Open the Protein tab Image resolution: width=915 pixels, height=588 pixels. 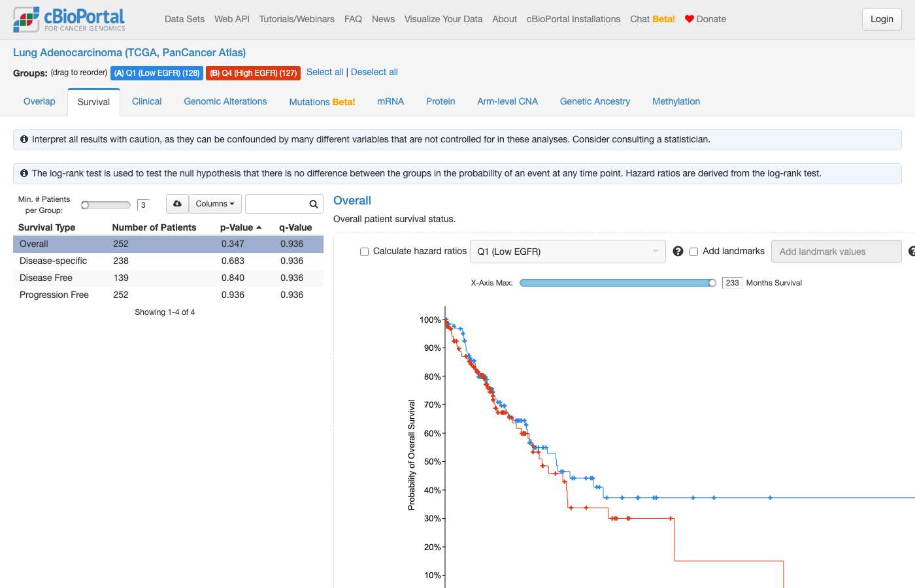click(441, 101)
